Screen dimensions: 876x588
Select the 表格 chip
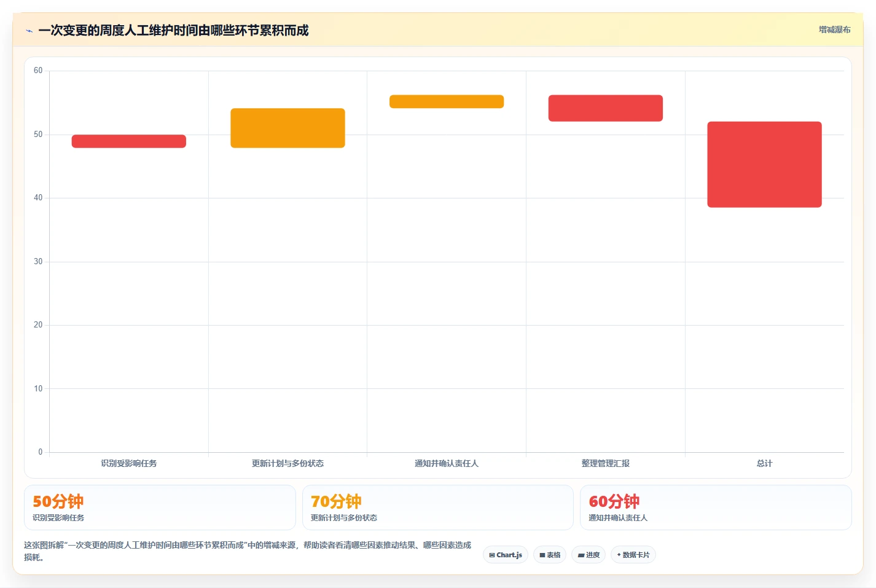(550, 555)
